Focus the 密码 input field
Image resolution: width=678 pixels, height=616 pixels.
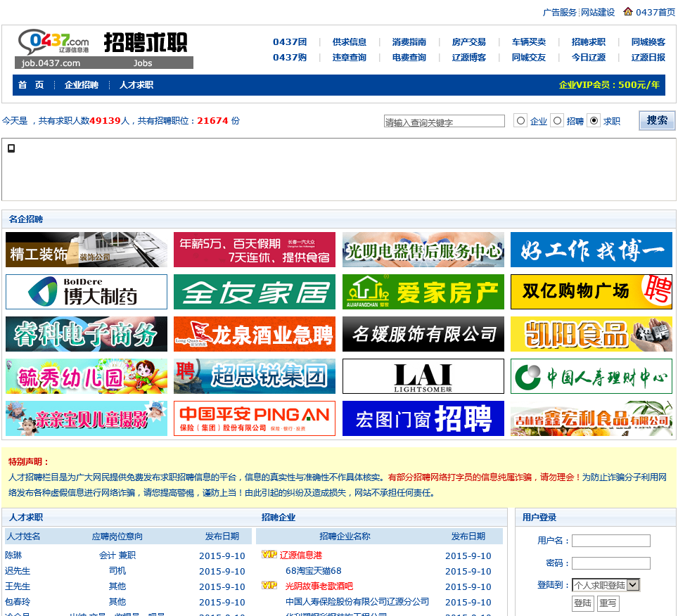[x=611, y=563]
